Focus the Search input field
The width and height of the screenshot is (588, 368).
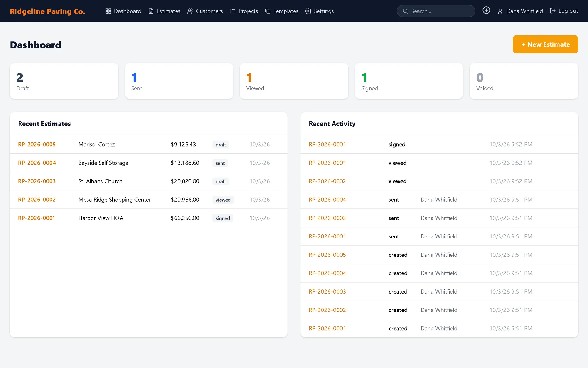tap(436, 11)
